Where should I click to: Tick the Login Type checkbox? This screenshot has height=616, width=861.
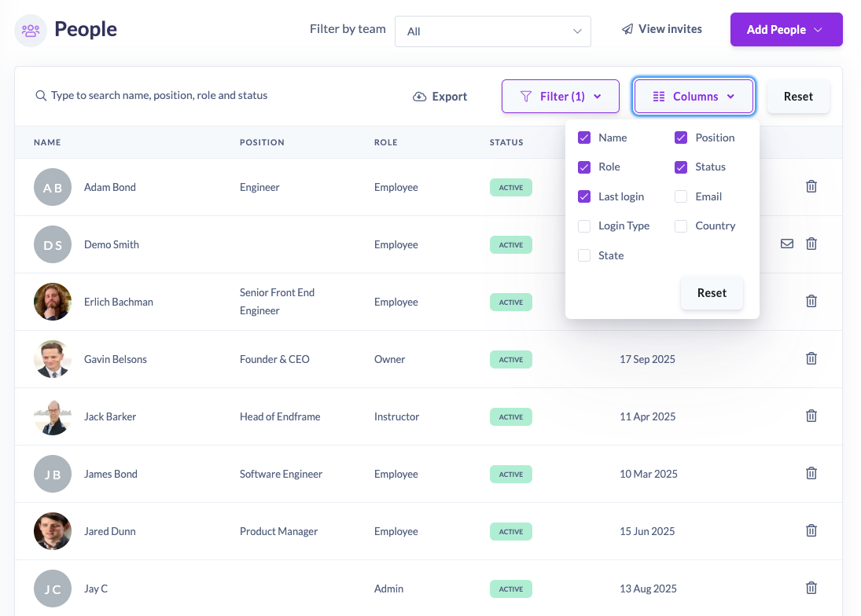(584, 226)
